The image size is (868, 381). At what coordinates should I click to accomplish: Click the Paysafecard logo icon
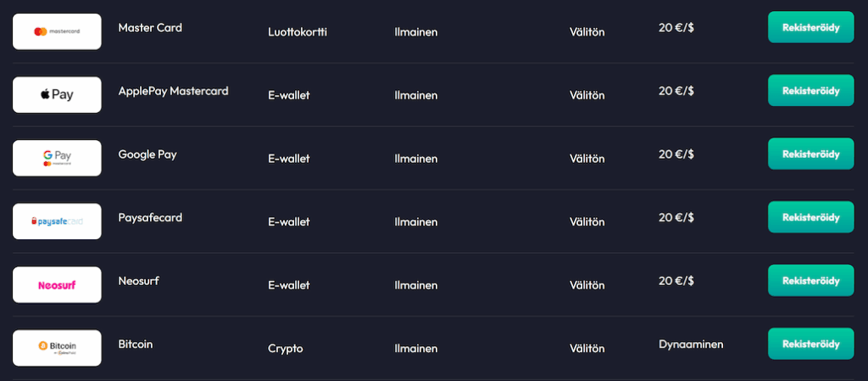pos(57,221)
